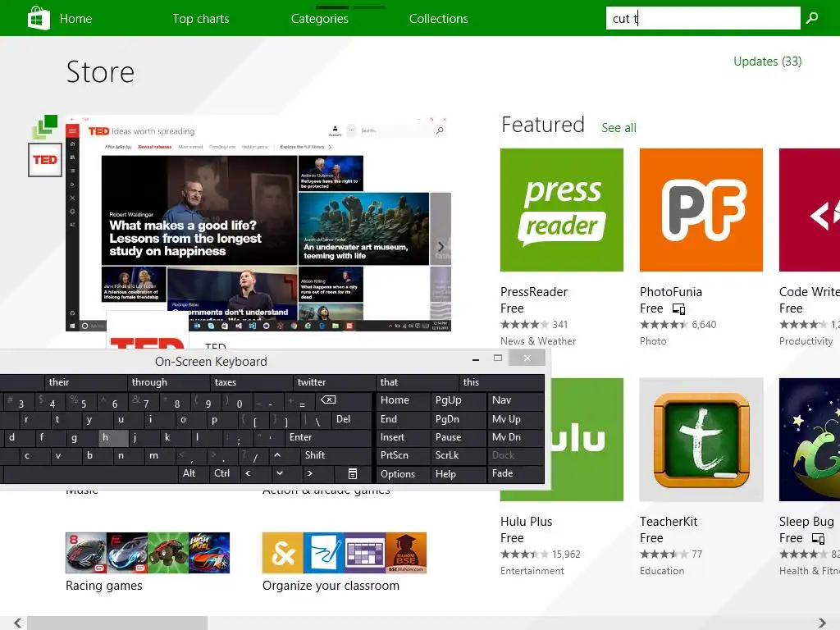Screen dimensions: 840x630
Task: Tap the highlighted h key
Action: tap(113, 438)
